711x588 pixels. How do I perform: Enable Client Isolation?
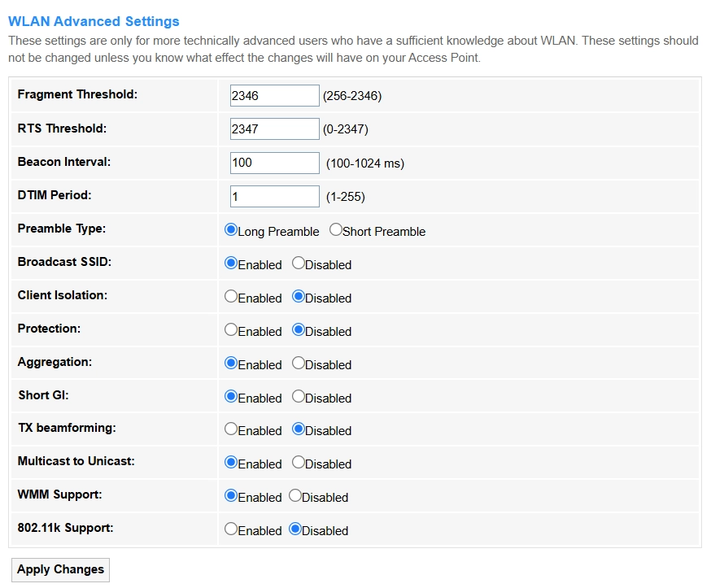point(231,297)
